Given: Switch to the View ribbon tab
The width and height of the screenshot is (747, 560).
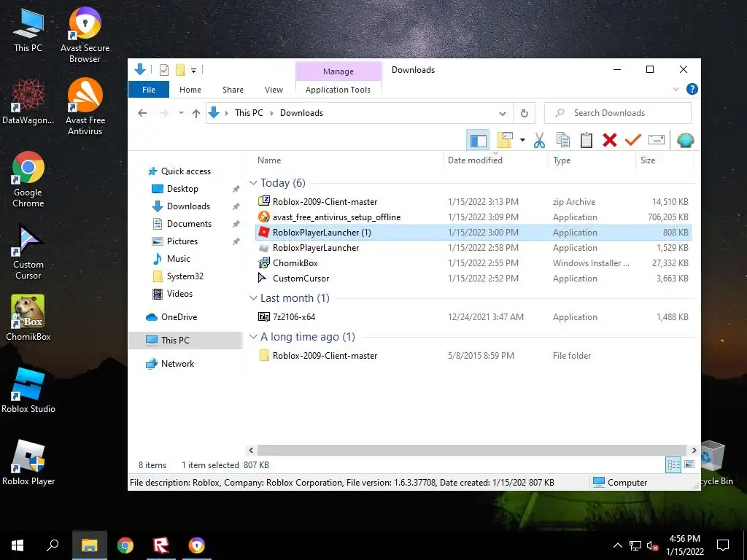Looking at the screenshot, I should (x=274, y=90).
